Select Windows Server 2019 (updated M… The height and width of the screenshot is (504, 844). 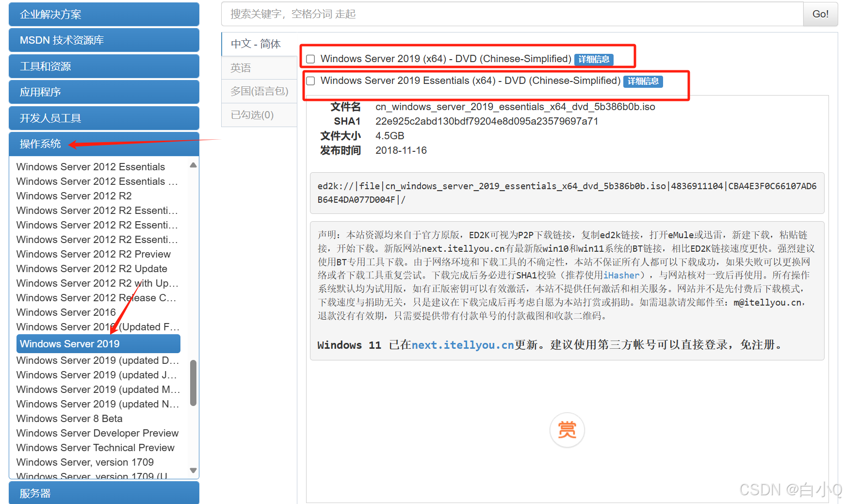98,390
